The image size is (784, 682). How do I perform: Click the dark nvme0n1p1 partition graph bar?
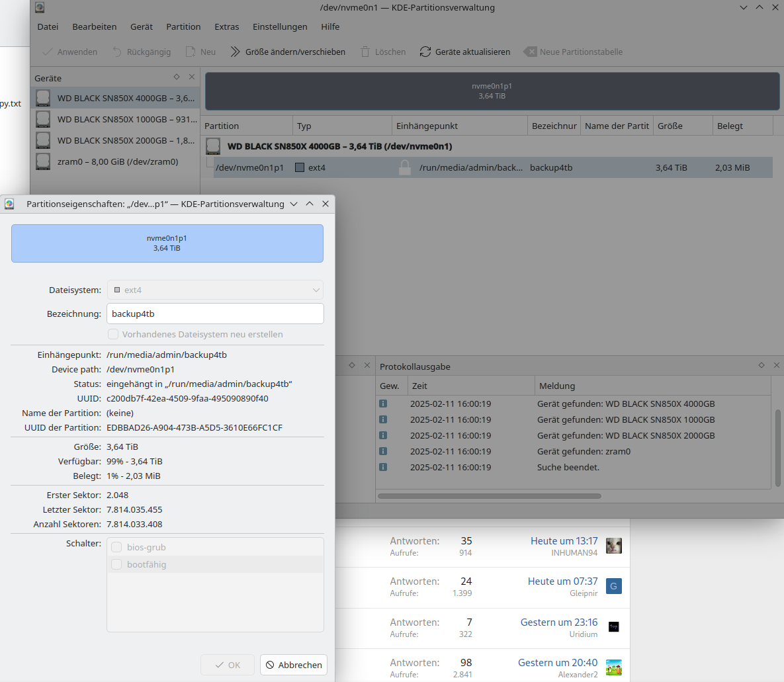point(492,91)
